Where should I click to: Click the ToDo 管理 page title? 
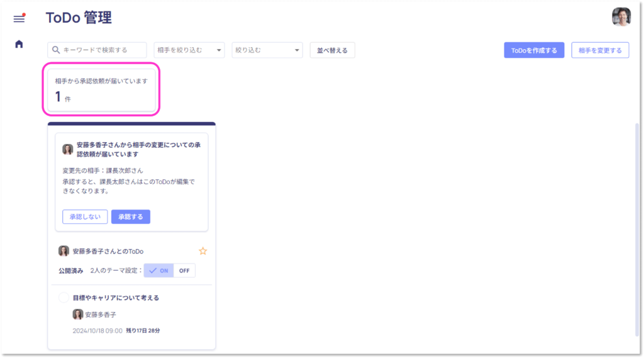click(x=79, y=18)
